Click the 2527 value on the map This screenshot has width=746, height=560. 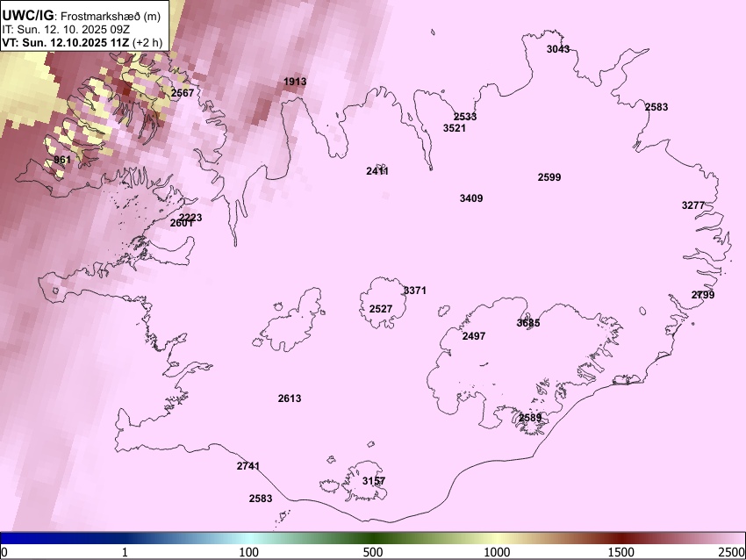pos(381,309)
